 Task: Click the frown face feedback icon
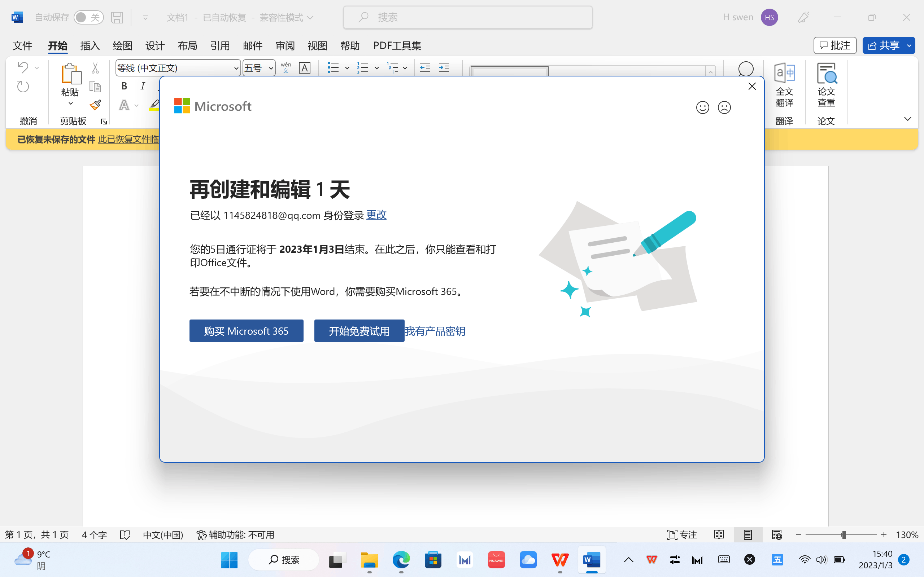point(724,107)
